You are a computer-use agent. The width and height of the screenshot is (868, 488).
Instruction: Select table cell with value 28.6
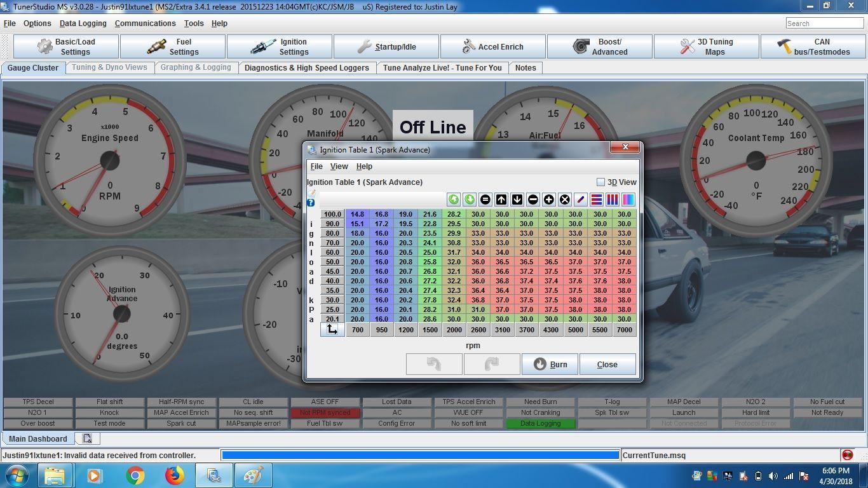click(x=430, y=319)
